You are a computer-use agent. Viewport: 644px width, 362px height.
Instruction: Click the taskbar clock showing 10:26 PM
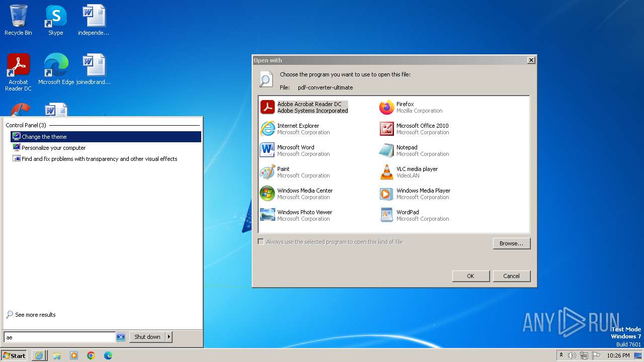click(x=618, y=355)
